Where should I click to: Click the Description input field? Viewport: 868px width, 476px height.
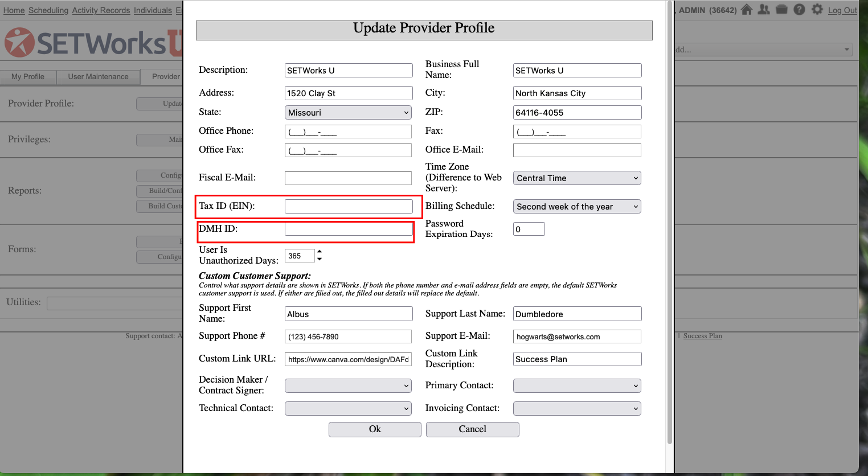(x=349, y=71)
